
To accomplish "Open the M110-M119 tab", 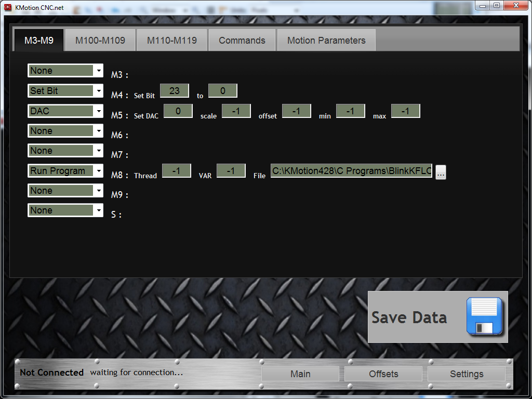I will pyautogui.click(x=172, y=41).
